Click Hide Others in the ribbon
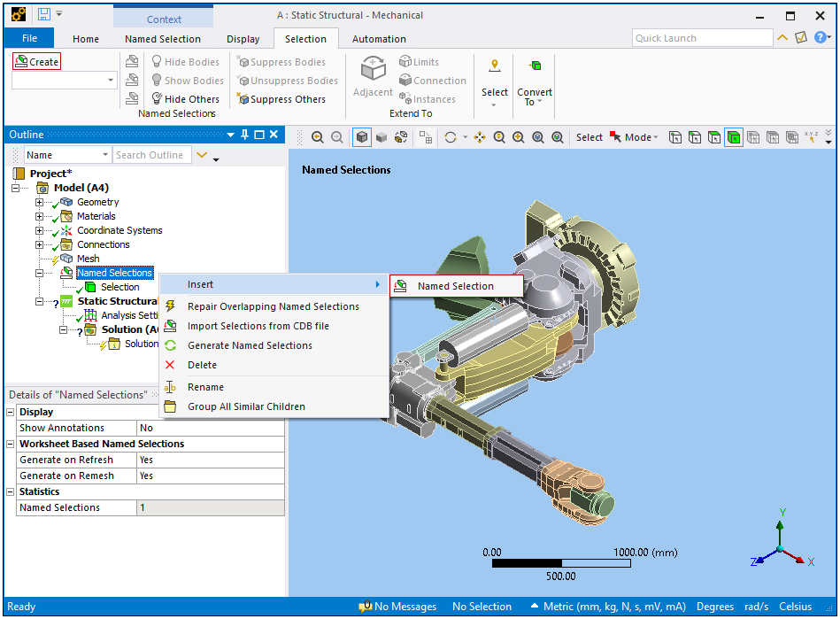The image size is (840, 619). (184, 99)
